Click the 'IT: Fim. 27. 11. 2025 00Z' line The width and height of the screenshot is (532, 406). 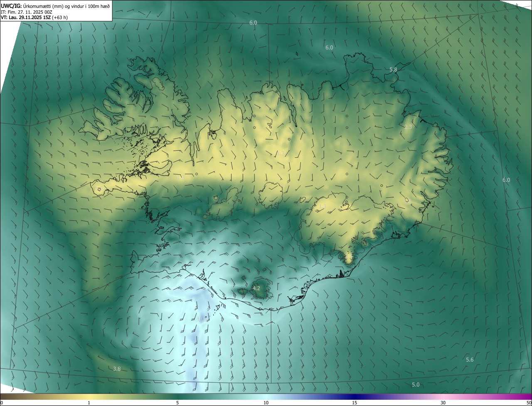pos(27,12)
